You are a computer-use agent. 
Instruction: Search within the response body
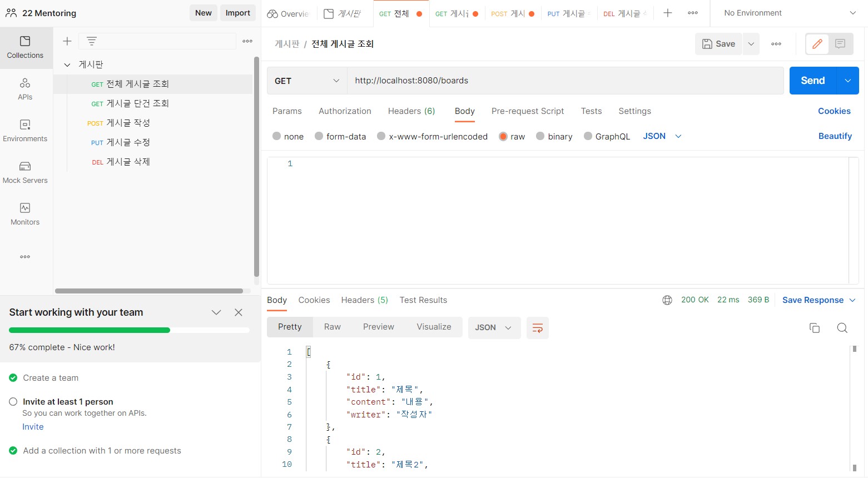[x=842, y=328]
